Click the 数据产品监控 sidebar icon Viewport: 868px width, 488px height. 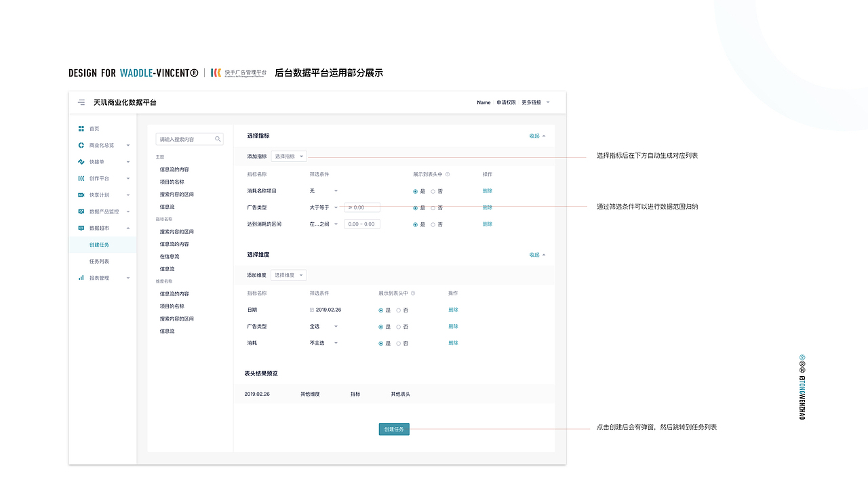pos(81,211)
